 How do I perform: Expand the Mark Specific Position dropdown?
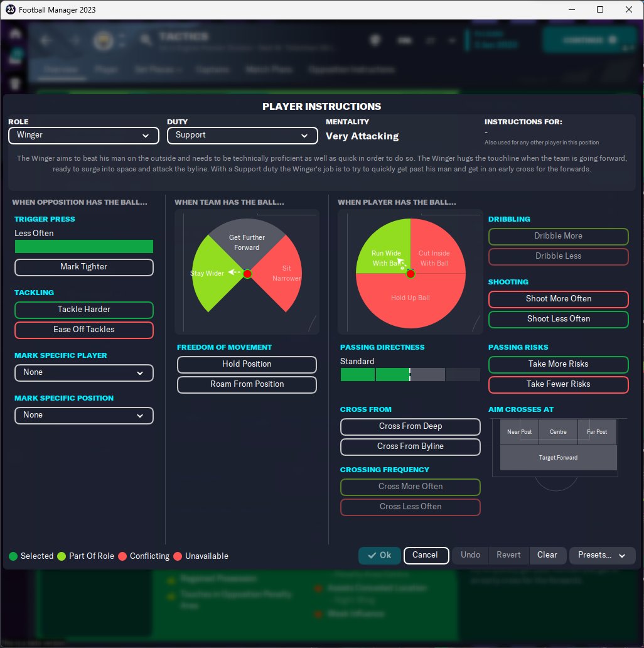84,415
